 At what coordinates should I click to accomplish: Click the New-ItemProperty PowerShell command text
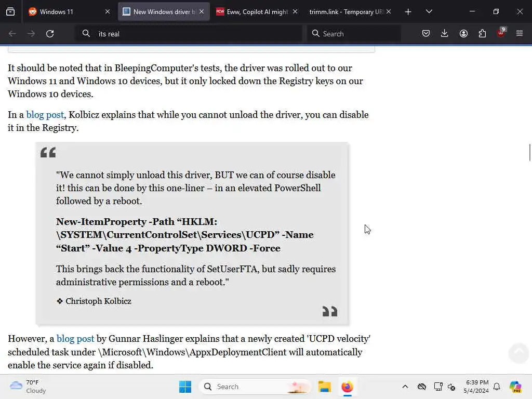click(x=185, y=235)
